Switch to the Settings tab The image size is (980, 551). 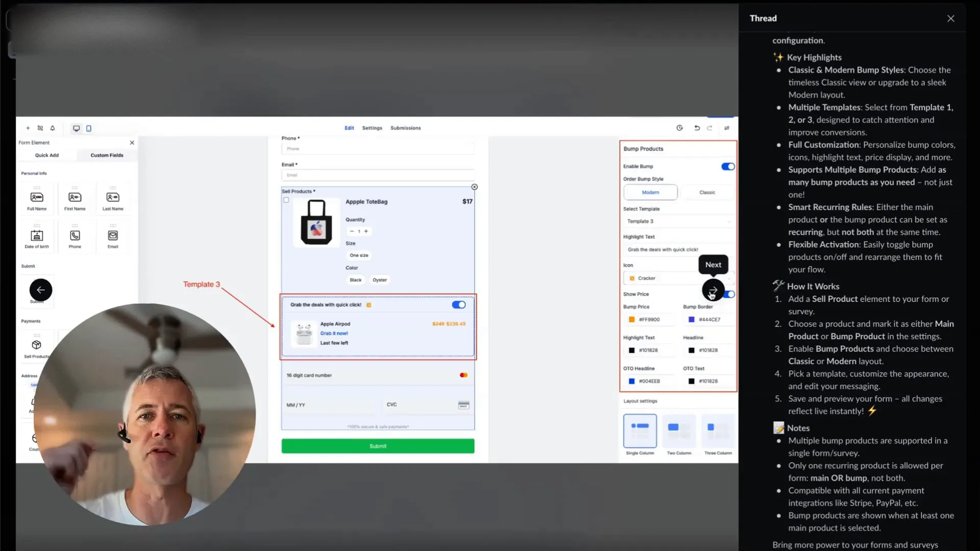(x=372, y=128)
